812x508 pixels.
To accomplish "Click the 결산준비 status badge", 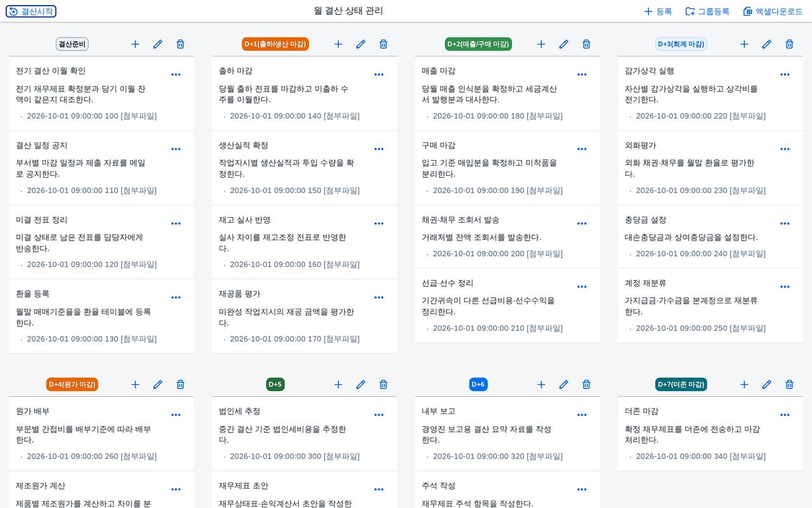I will pos(72,44).
